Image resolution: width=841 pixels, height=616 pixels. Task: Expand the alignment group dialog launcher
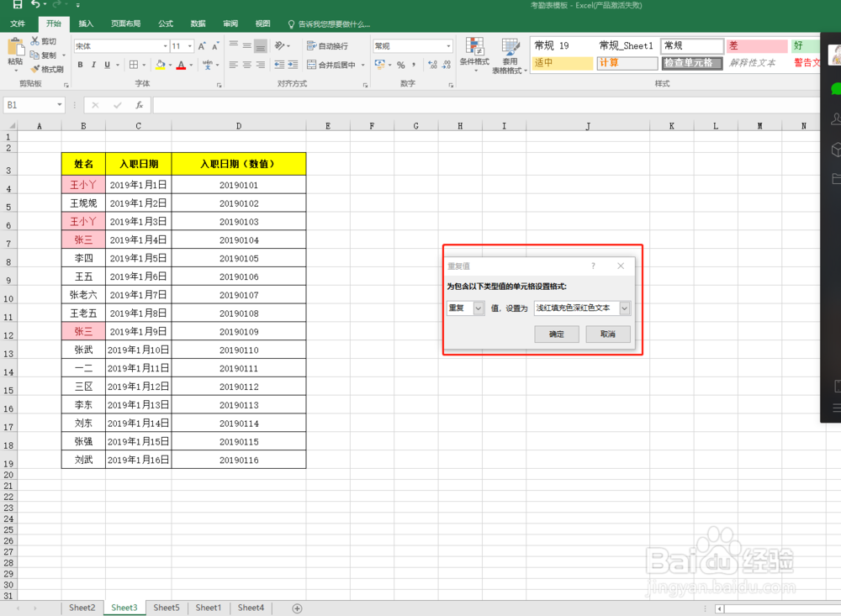pos(365,85)
